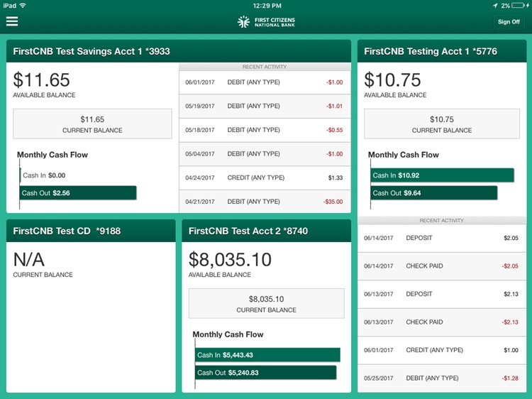Open FirstCNB Test Savings Acct 1 *3933 header
Image resolution: width=532 pixels, height=399 pixels.
click(179, 51)
